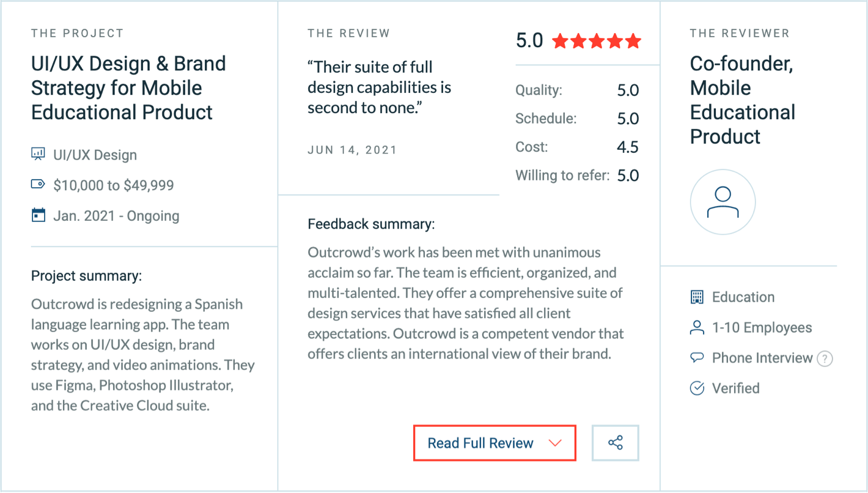Viewport: 868px width, 493px height.
Task: Click the question mark help icon
Action: 826,358
